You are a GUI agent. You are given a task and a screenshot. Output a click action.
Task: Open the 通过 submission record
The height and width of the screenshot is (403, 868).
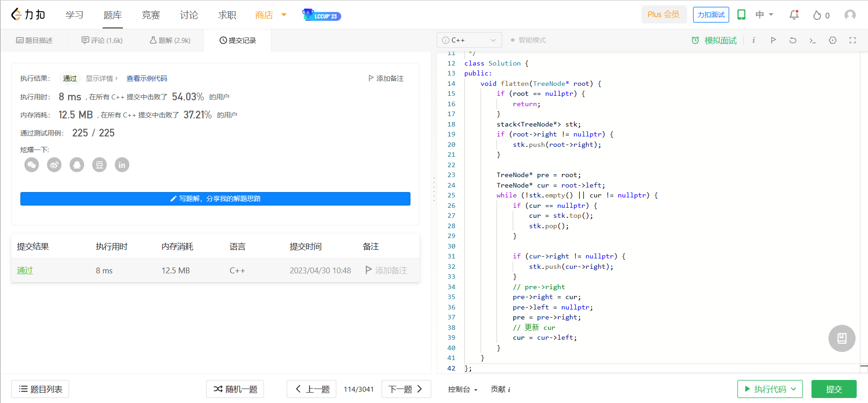click(x=25, y=271)
